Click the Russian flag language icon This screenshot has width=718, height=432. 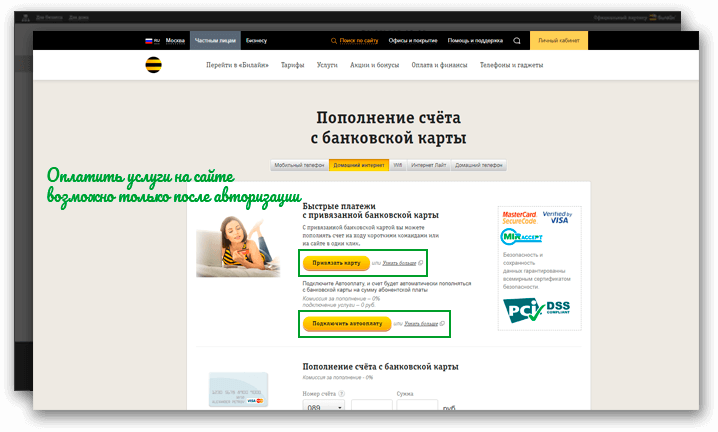click(x=149, y=41)
